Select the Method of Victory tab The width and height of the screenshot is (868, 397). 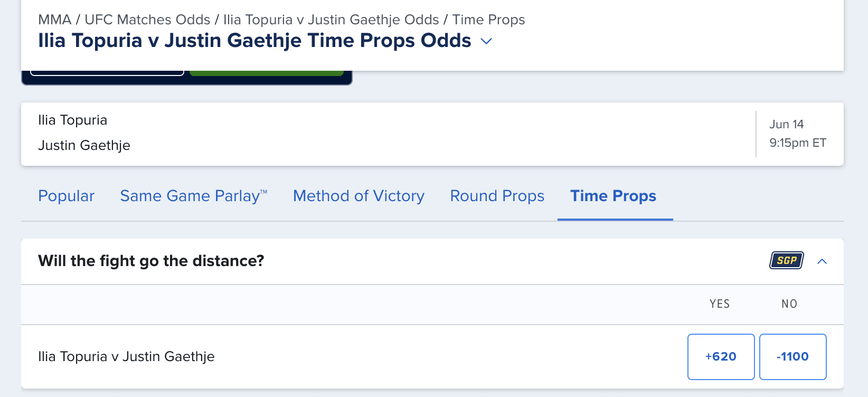(358, 196)
